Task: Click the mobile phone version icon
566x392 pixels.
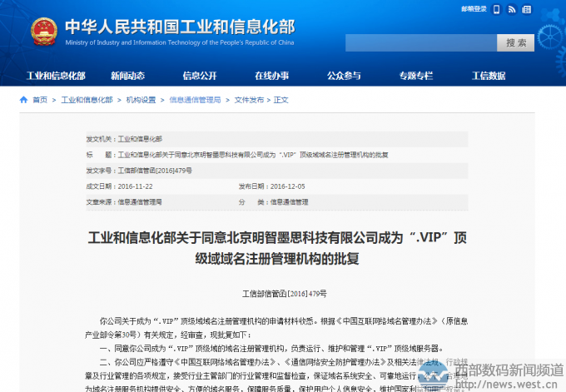Action: click(x=496, y=10)
